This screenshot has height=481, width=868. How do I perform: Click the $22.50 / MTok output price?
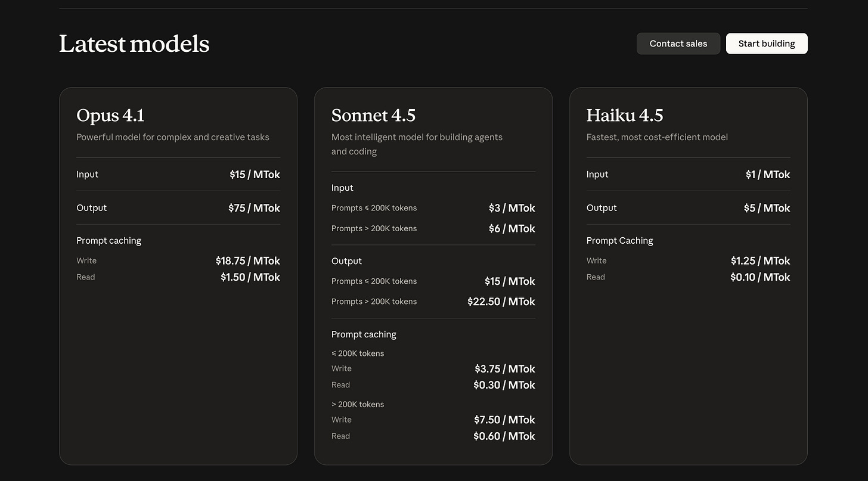coord(501,302)
